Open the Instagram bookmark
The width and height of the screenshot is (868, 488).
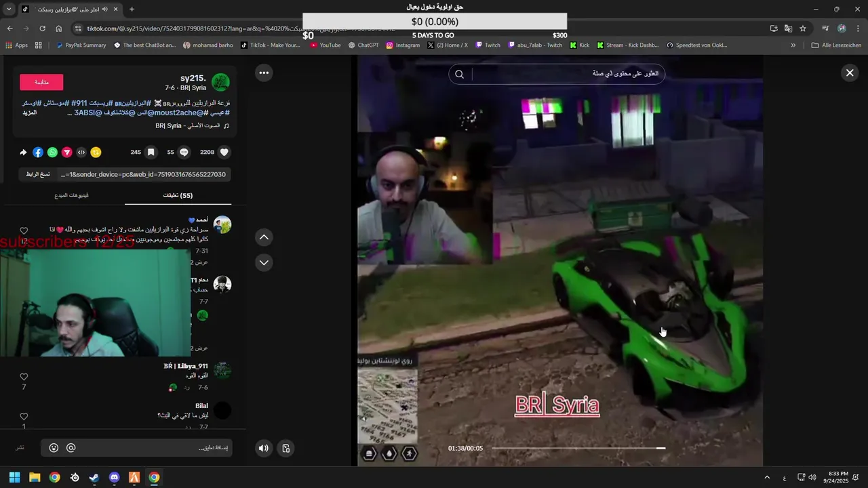click(403, 45)
